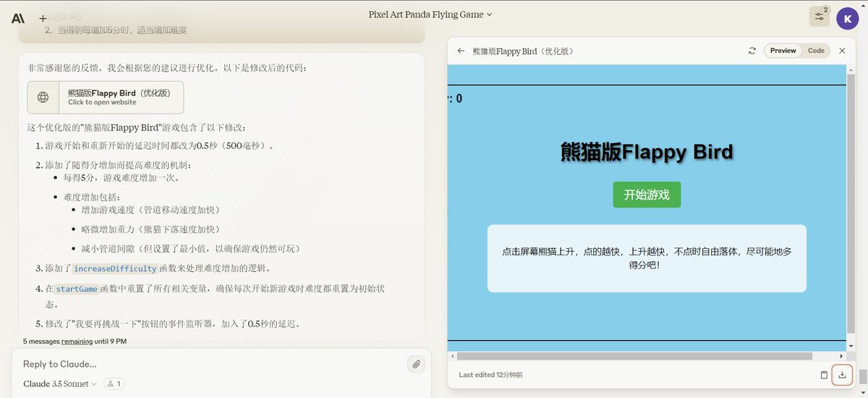Open user profile avatar K
Image resolution: width=868 pixels, height=398 pixels.
(847, 17)
